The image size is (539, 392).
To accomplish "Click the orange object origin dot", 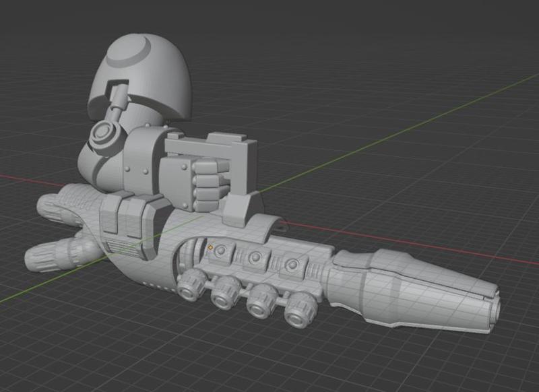I will pos(210,247).
